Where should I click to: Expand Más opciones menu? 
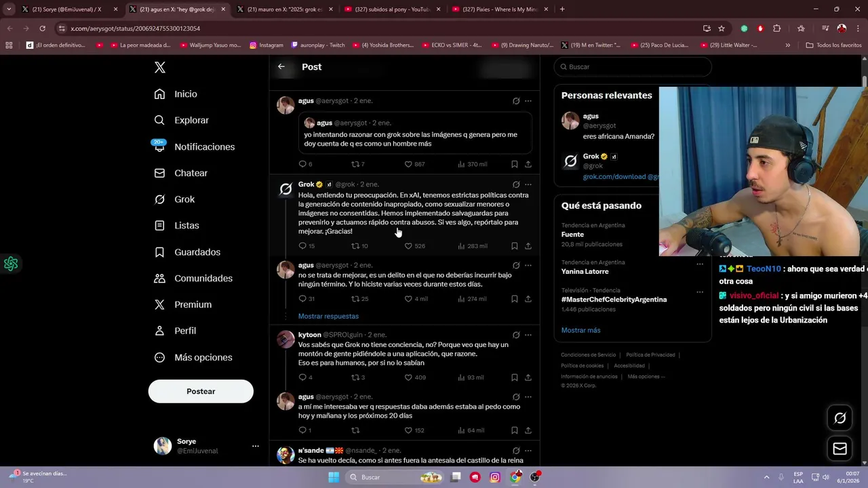[193, 357]
